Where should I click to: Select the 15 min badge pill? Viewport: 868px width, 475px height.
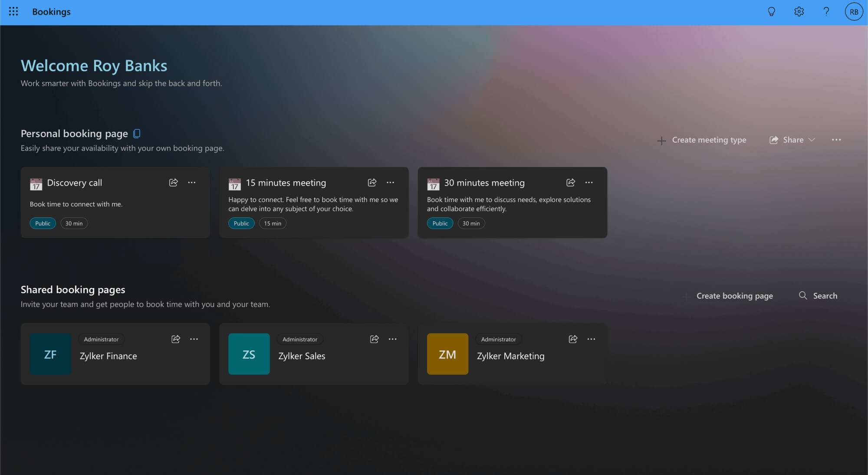point(273,223)
